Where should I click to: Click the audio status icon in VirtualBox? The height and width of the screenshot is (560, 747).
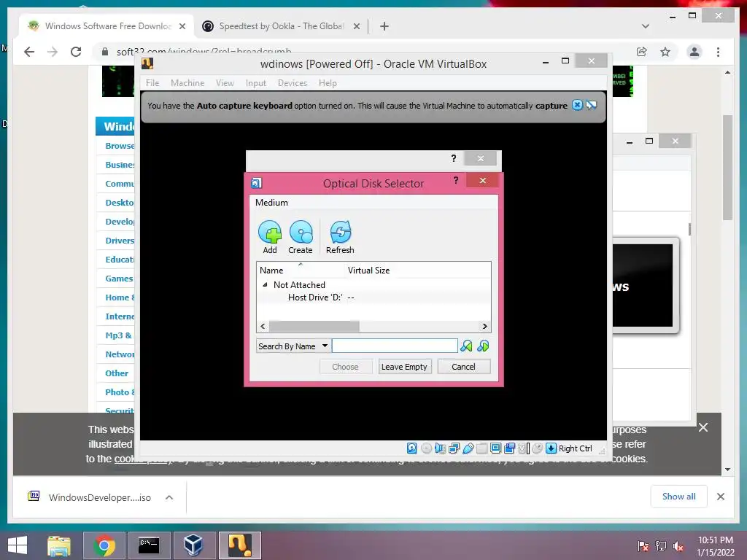(440, 448)
